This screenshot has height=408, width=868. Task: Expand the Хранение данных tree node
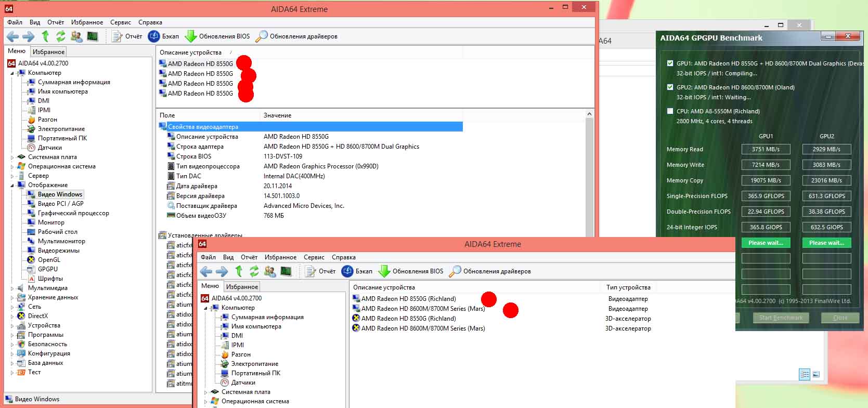(12, 297)
